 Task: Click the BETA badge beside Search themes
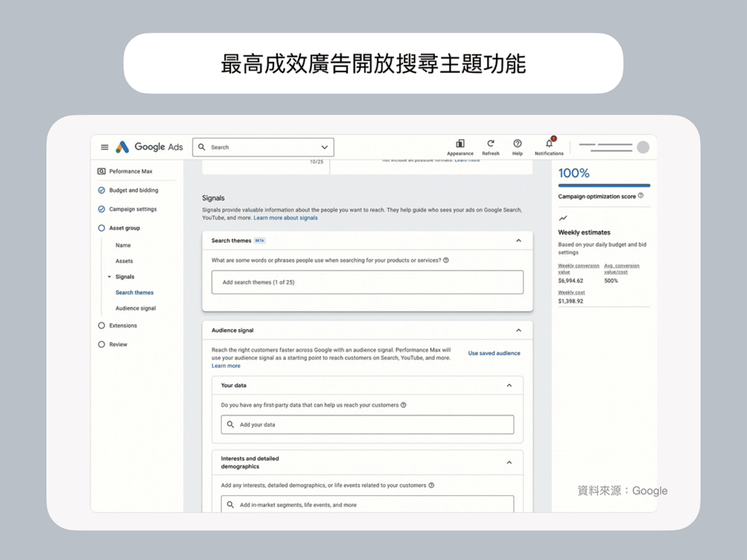[260, 241]
